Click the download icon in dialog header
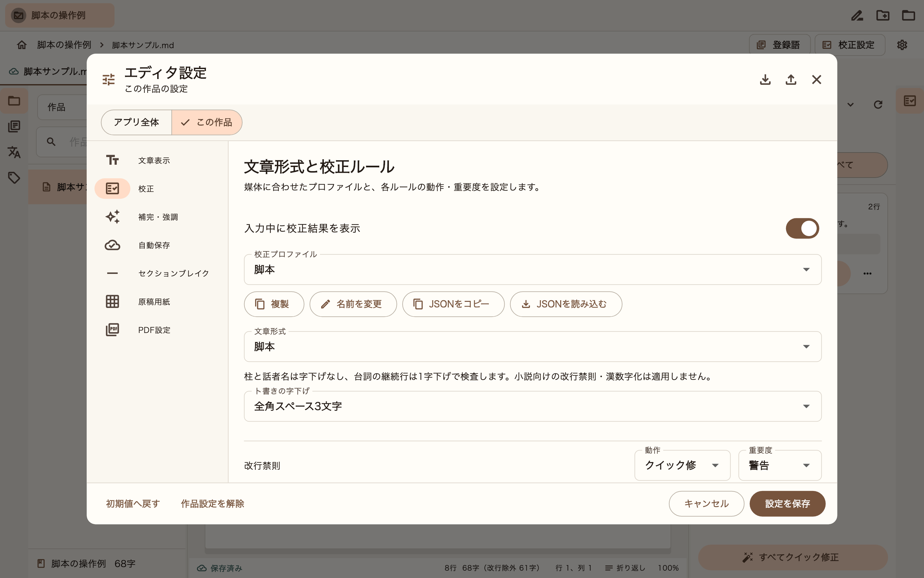The height and width of the screenshot is (578, 924). [x=765, y=80]
